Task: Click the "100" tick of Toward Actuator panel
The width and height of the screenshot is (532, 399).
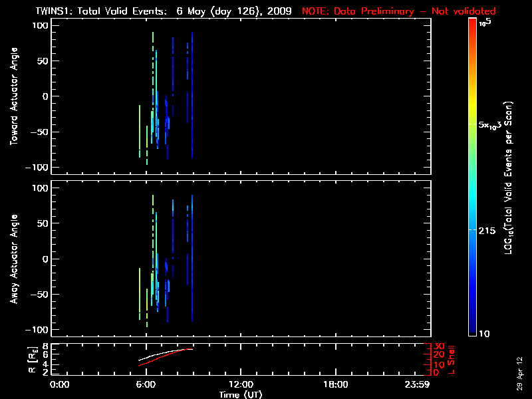Action: coord(41,25)
